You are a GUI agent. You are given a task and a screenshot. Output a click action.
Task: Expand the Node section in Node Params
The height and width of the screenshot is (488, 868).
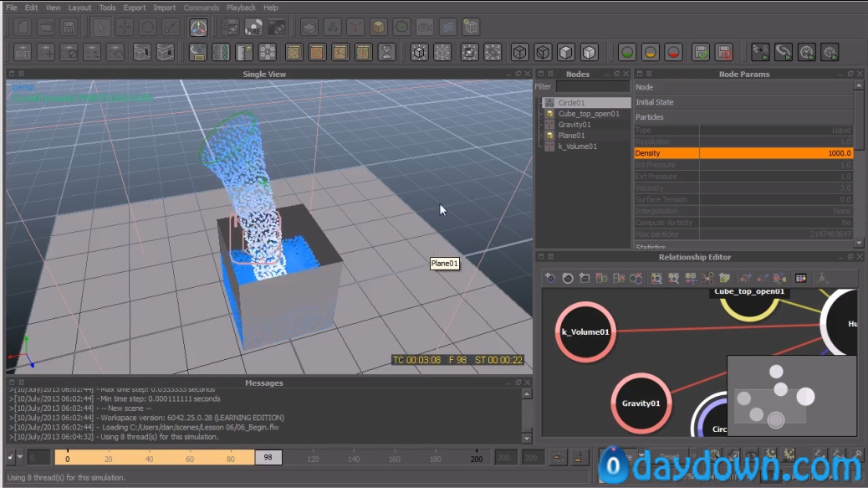(x=743, y=87)
